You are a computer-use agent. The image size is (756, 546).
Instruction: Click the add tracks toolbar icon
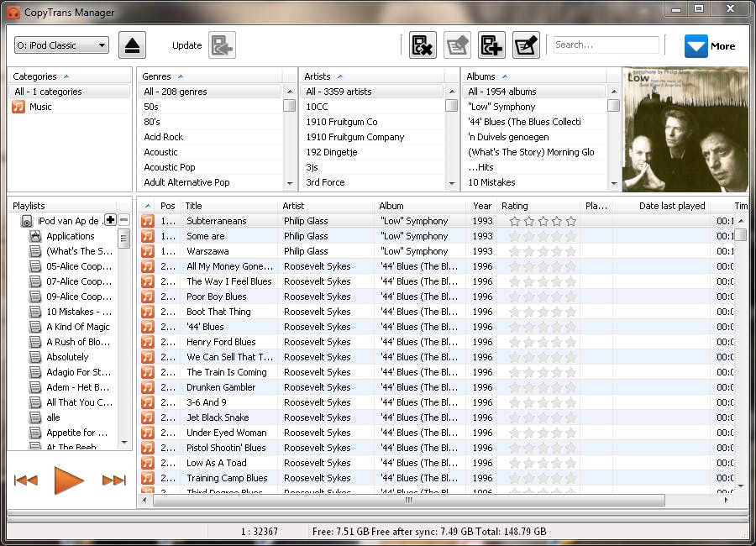point(491,45)
